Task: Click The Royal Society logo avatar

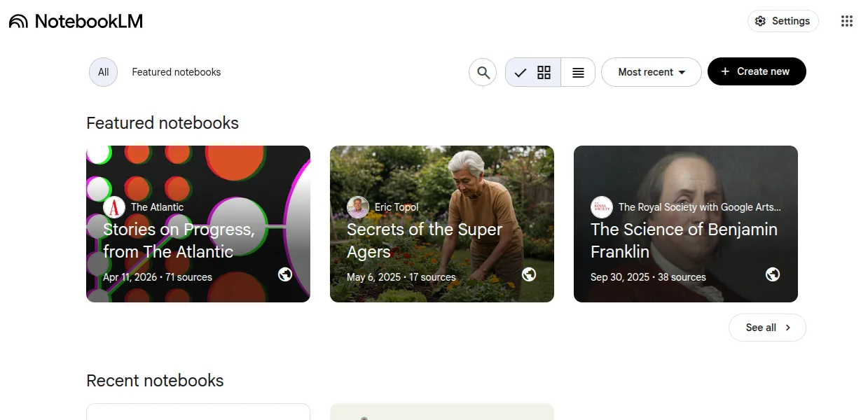Action: (602, 207)
